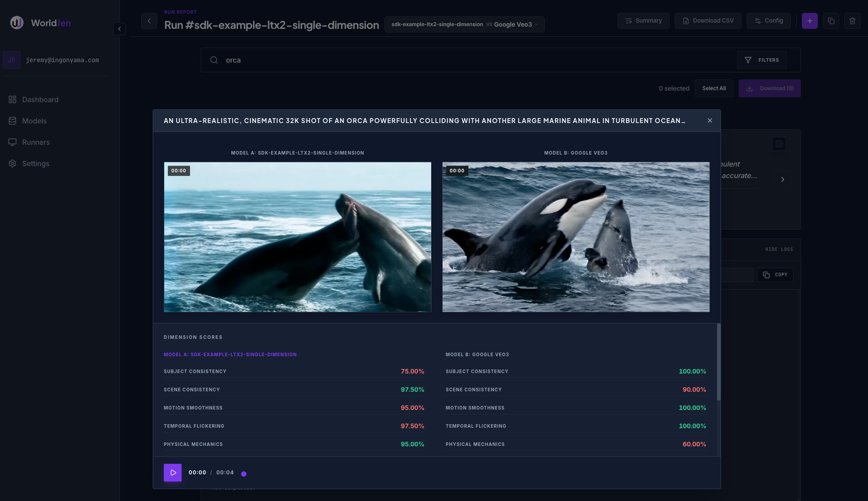This screenshot has height=501, width=868.
Task: Collapse the sidebar with chevron toggle
Action: tap(119, 29)
